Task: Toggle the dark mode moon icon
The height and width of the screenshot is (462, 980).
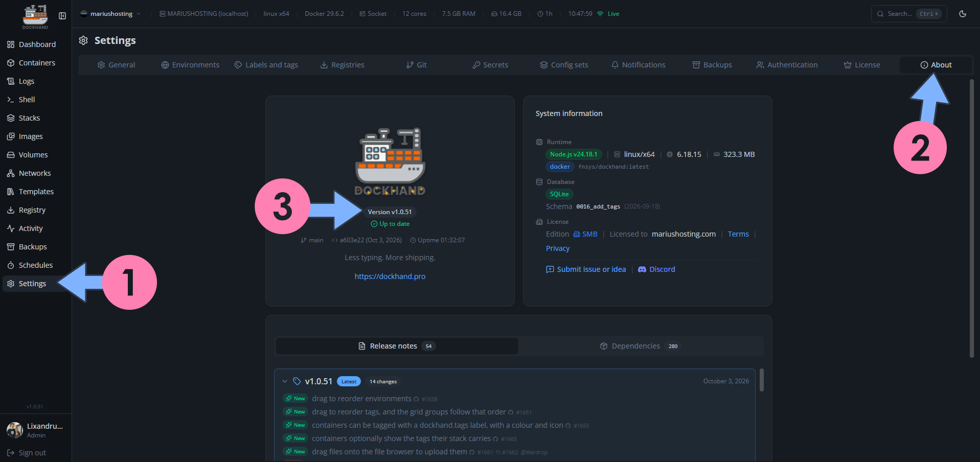Action: (963, 14)
